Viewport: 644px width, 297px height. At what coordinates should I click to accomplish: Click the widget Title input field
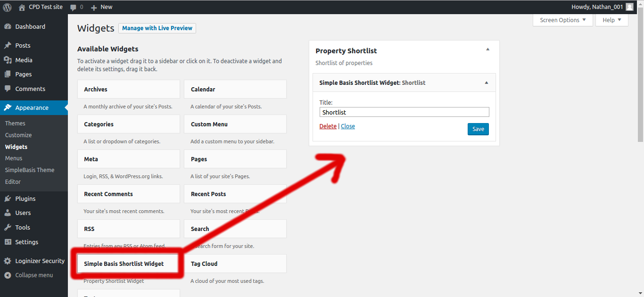tap(404, 112)
